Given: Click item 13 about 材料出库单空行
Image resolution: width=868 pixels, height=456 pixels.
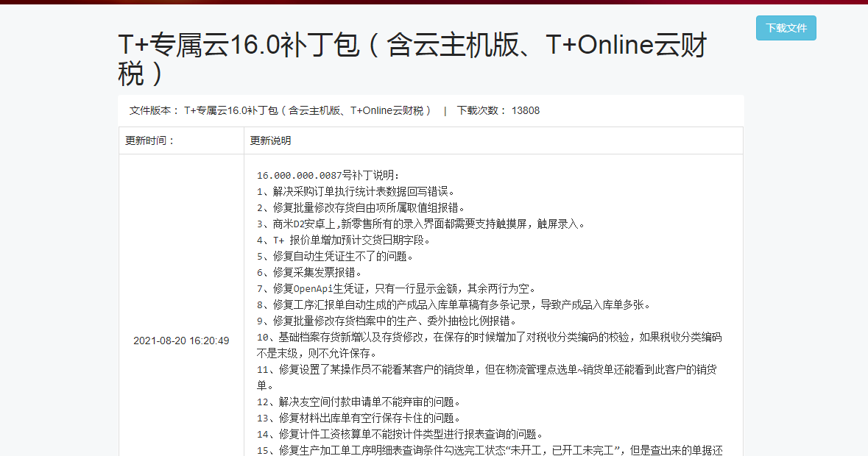Looking at the screenshot, I should [x=359, y=417].
